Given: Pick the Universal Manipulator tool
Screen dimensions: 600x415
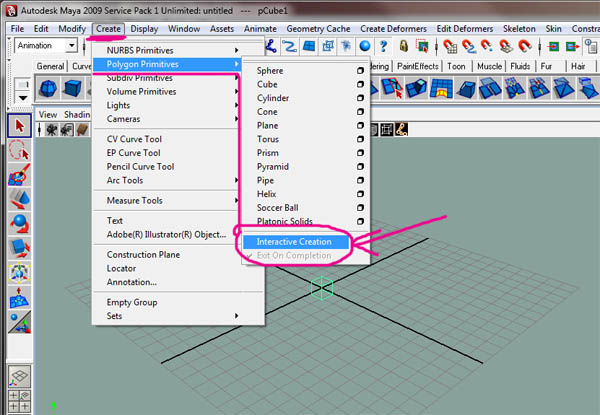Looking at the screenshot, I should click(x=19, y=273).
